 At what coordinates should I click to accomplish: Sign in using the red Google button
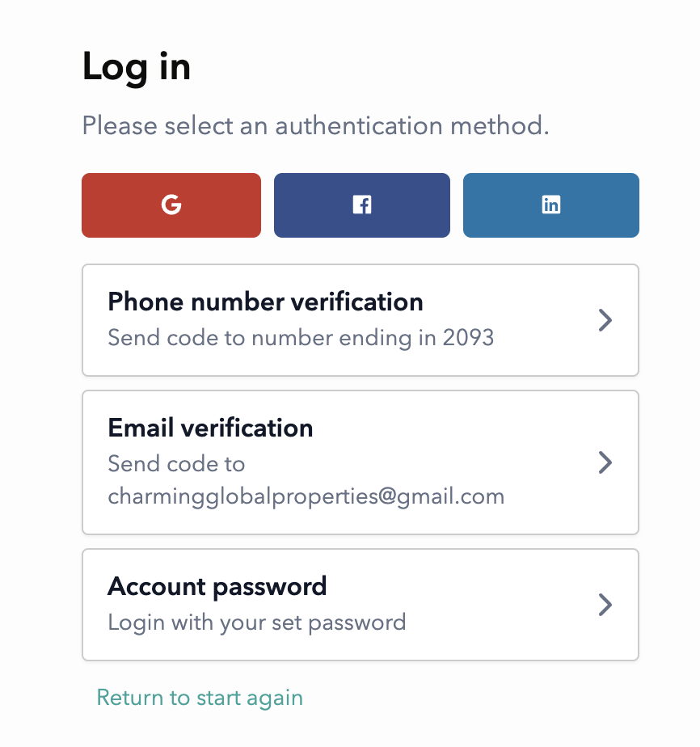pyautogui.click(x=171, y=205)
